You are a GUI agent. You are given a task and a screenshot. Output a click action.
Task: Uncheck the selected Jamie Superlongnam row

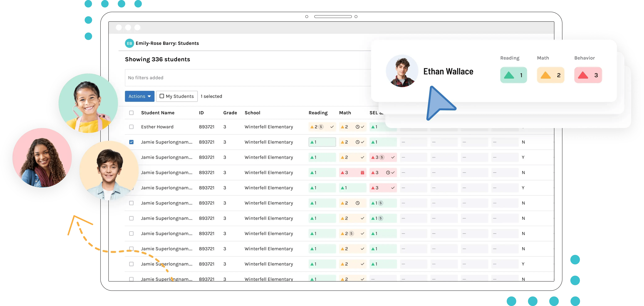point(131,142)
